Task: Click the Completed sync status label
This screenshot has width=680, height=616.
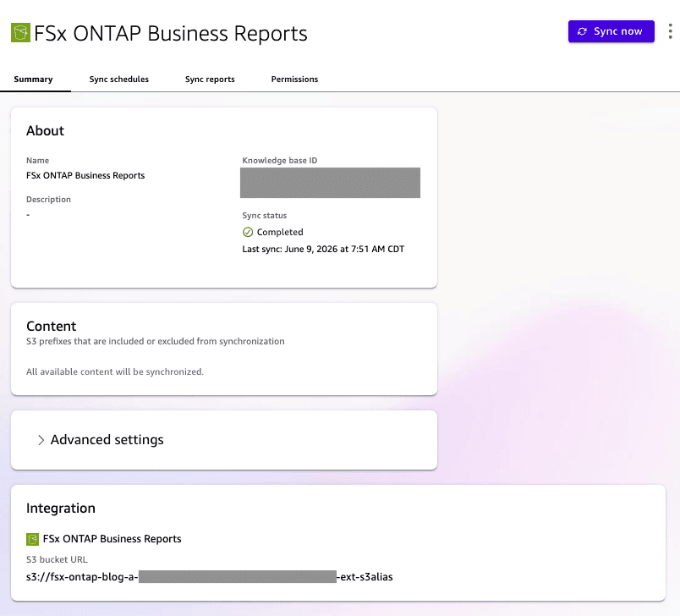Action: pyautogui.click(x=280, y=232)
